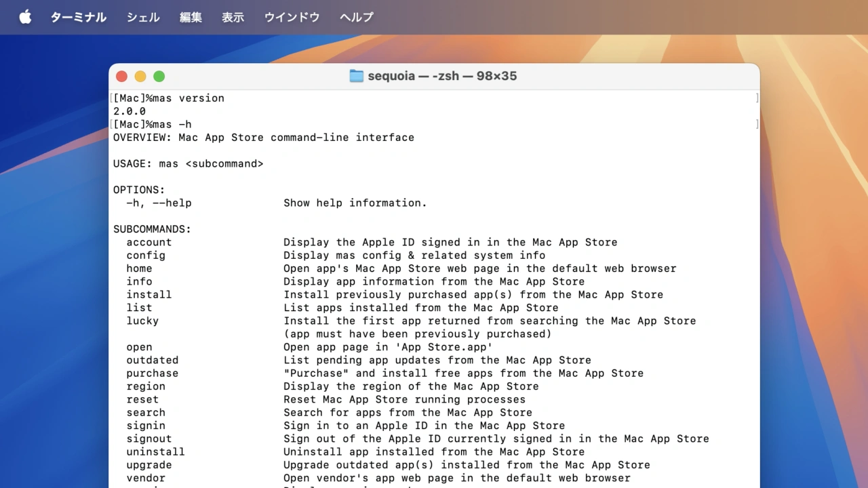Image resolution: width=868 pixels, height=488 pixels.
Task: Close the Terminal window with red button
Action: (x=121, y=77)
